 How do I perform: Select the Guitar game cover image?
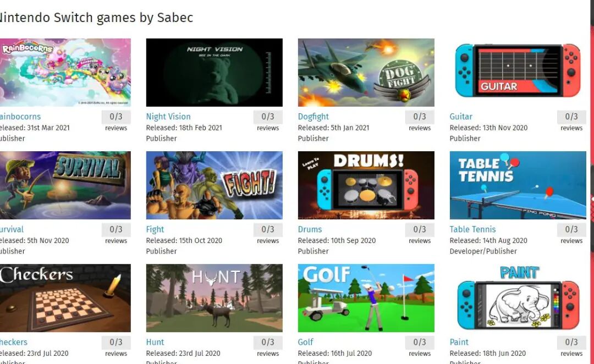pos(518,73)
